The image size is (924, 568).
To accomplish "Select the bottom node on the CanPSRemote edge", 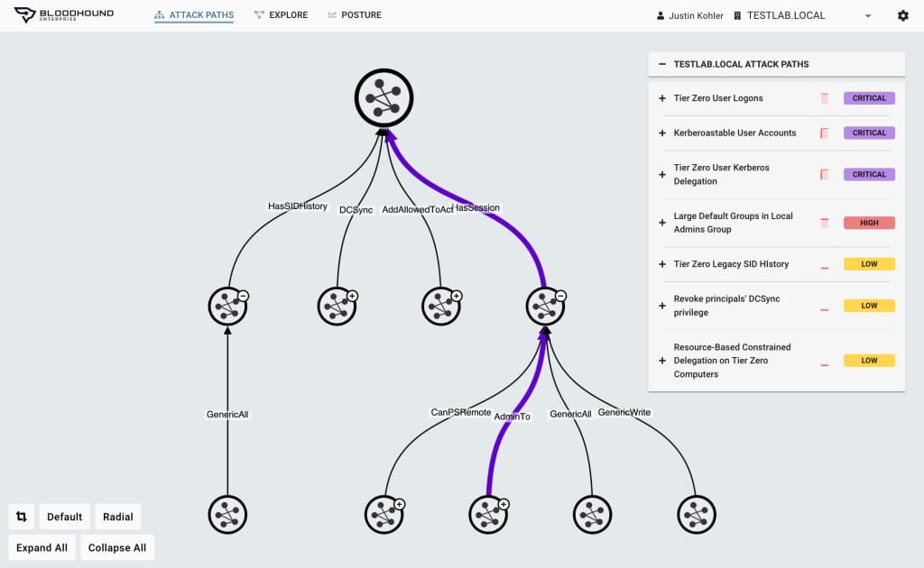I will click(383, 515).
